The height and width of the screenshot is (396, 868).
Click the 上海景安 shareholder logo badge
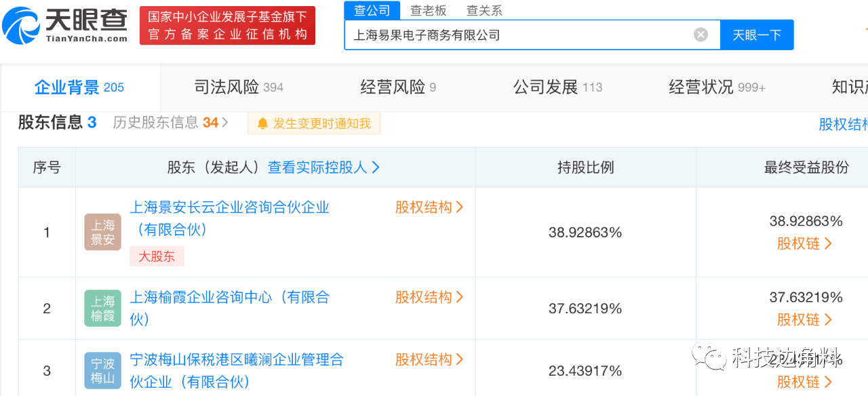(x=102, y=233)
